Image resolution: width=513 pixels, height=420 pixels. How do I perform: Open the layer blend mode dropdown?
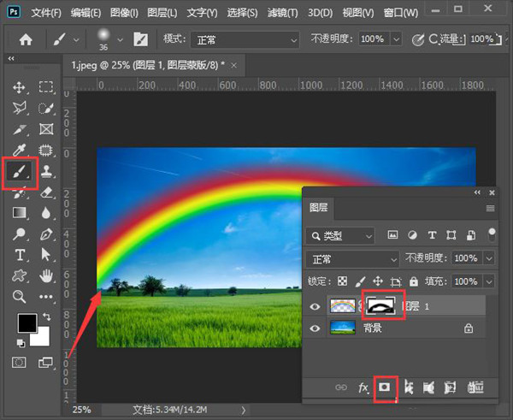(351, 258)
